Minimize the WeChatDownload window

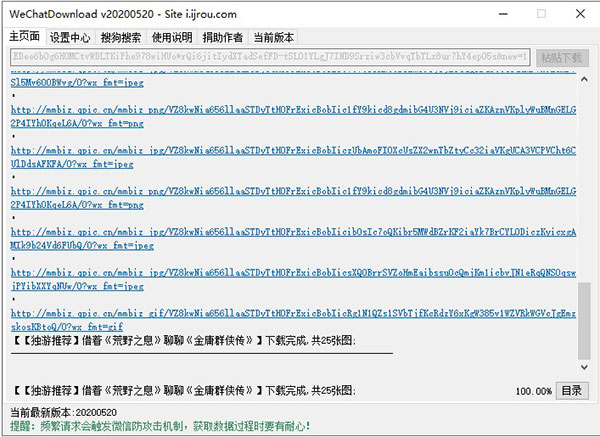pos(504,14)
